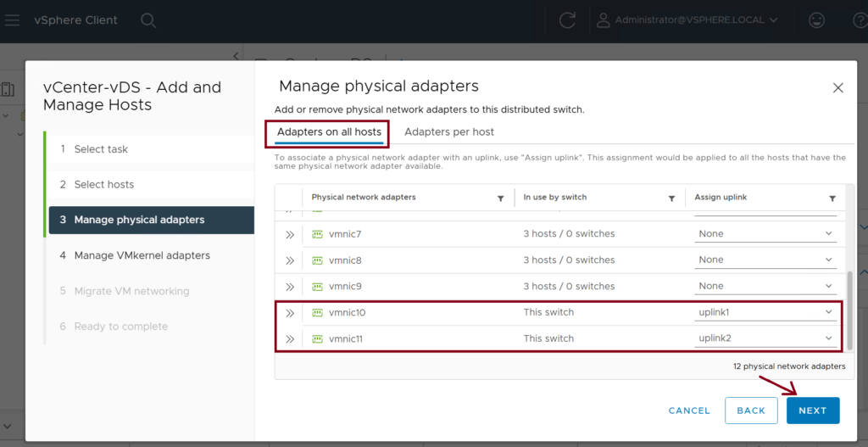
Task: Click the vmnic9 adapter icon
Action: point(317,287)
